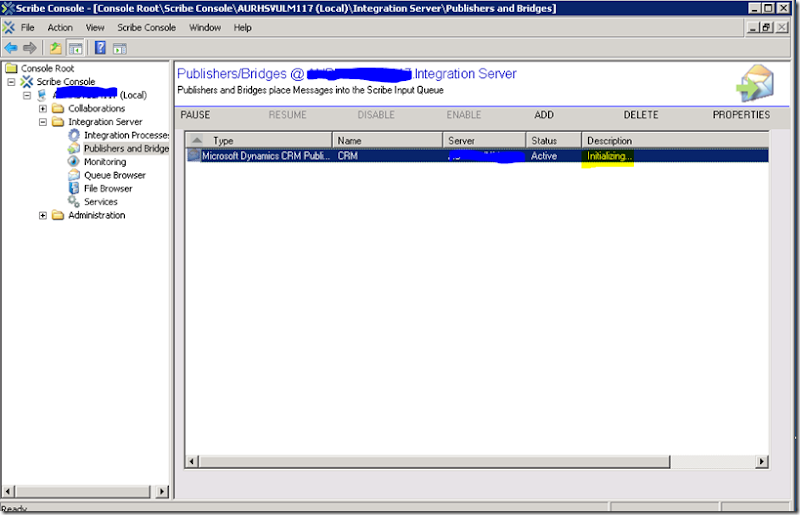Click the Forward arrow toolbar icon
The width and height of the screenshot is (800, 515).
click(x=30, y=48)
